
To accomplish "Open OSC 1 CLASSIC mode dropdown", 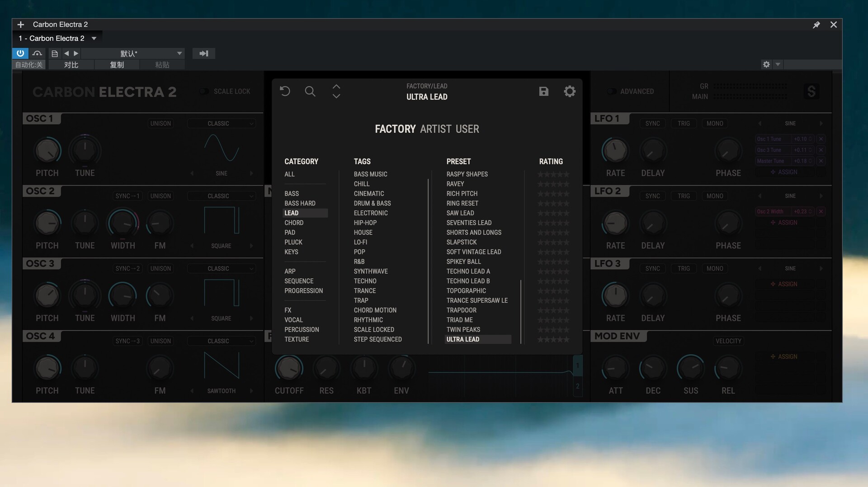I will [x=222, y=123].
